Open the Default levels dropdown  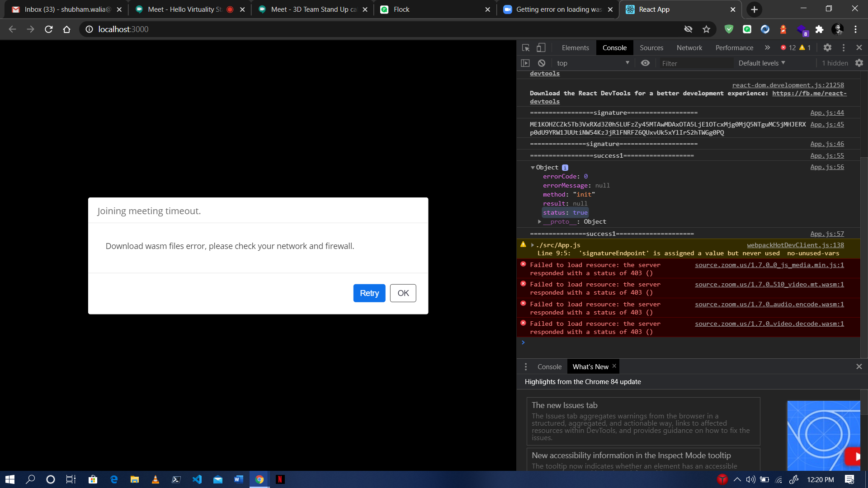pyautogui.click(x=762, y=63)
